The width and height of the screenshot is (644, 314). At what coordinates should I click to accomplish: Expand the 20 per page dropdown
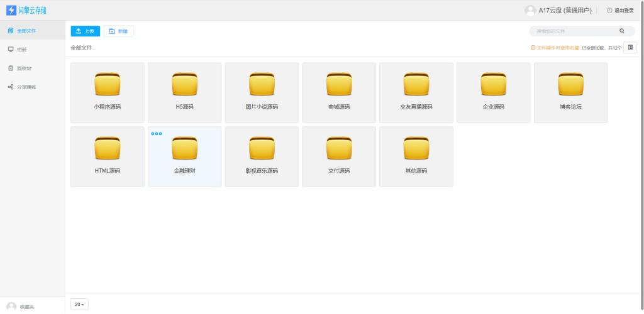point(79,305)
